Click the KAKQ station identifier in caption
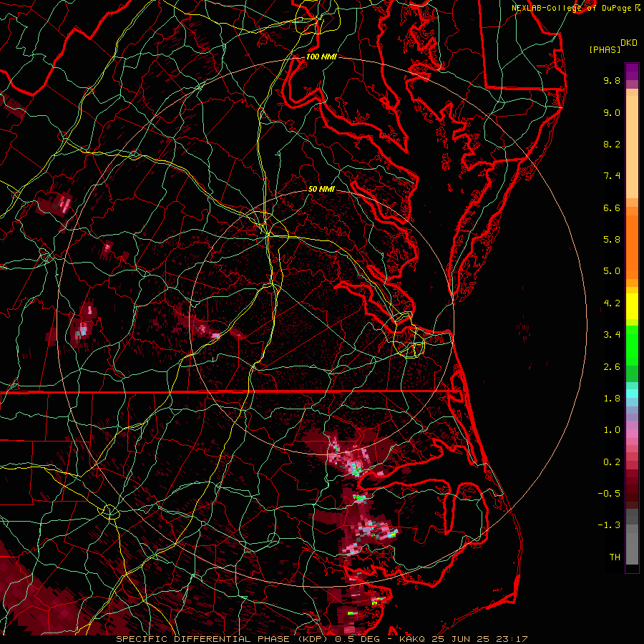644x644 pixels. click(412, 639)
